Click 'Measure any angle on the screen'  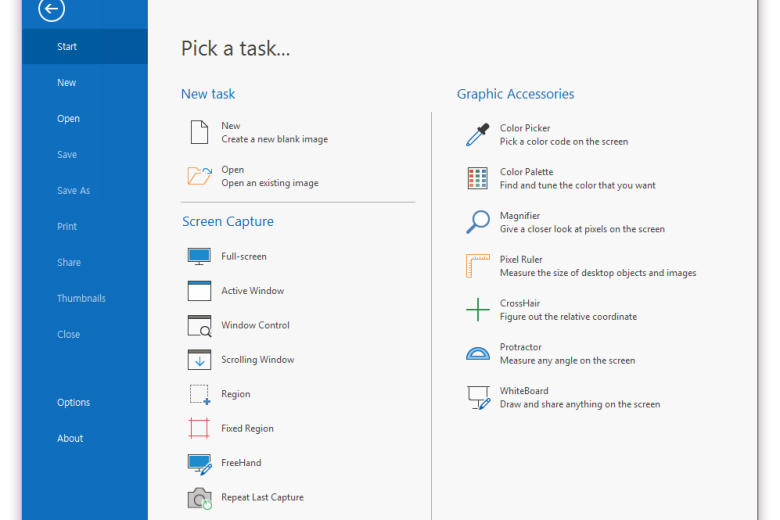point(567,361)
